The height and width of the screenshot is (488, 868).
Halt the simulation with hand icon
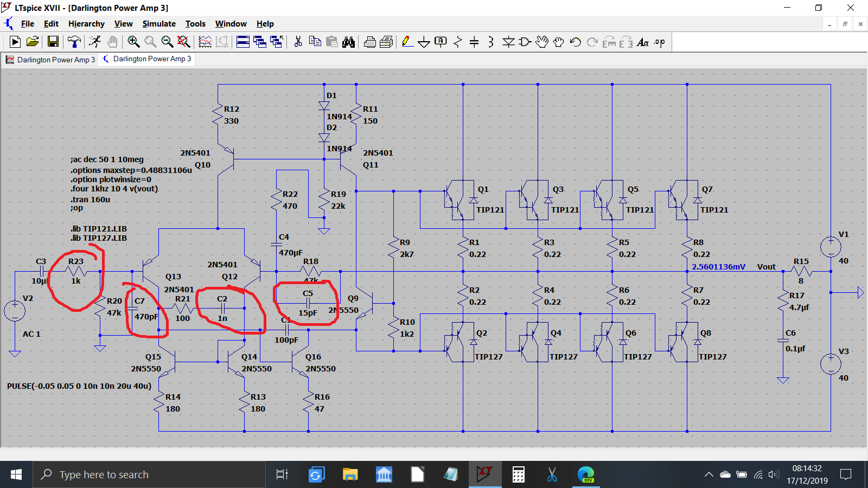coord(112,42)
